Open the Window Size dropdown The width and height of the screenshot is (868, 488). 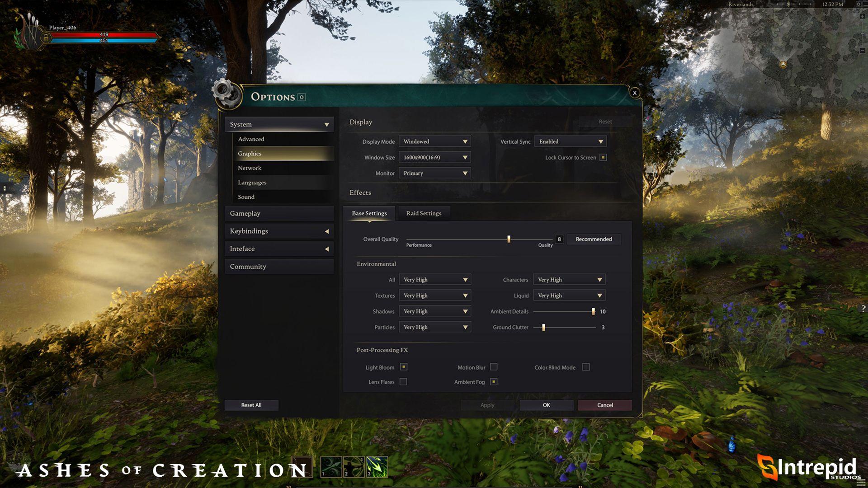click(435, 157)
